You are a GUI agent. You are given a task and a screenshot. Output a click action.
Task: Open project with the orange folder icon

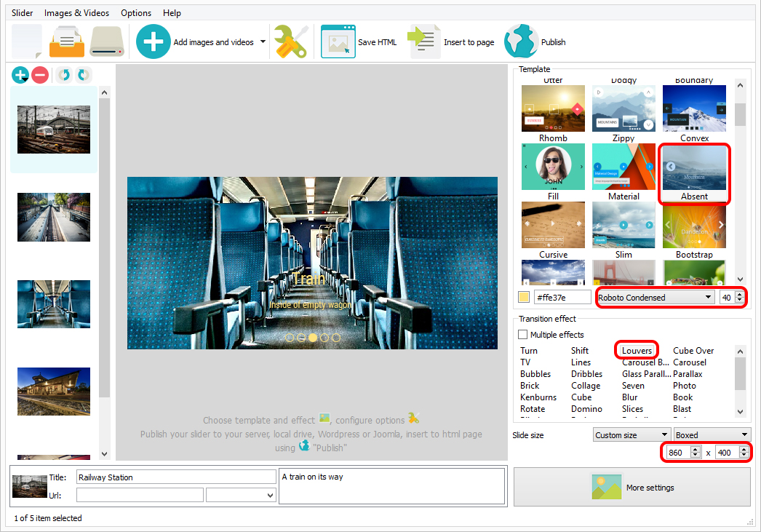[67, 42]
